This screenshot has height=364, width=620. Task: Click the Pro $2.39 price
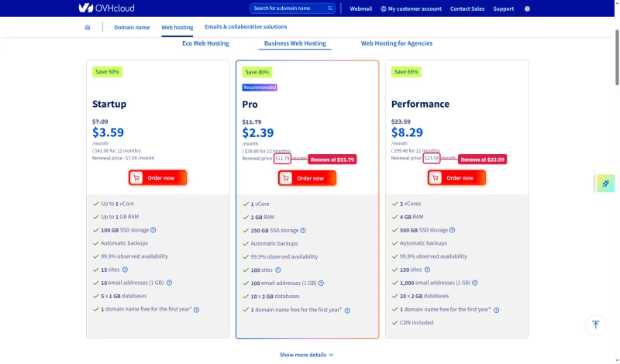tap(258, 132)
